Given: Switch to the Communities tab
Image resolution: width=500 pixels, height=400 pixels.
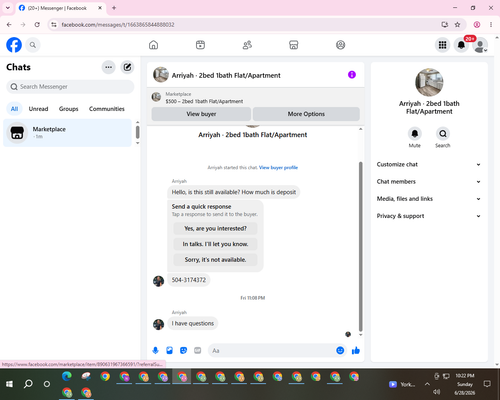Looking at the screenshot, I should [107, 109].
